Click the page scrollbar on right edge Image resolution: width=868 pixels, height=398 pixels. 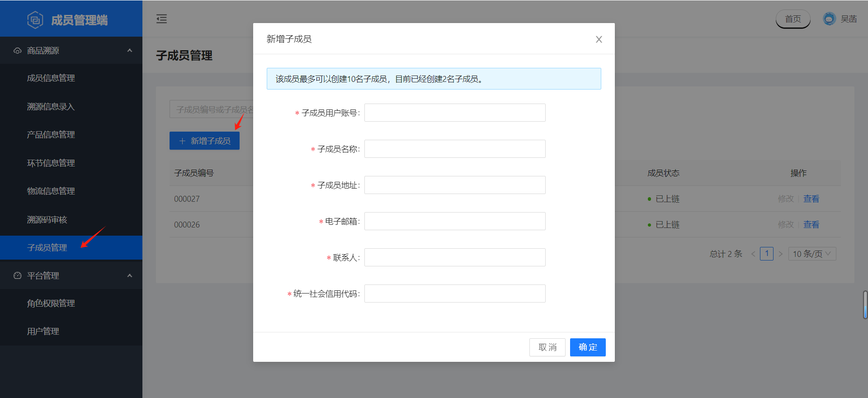(865, 305)
